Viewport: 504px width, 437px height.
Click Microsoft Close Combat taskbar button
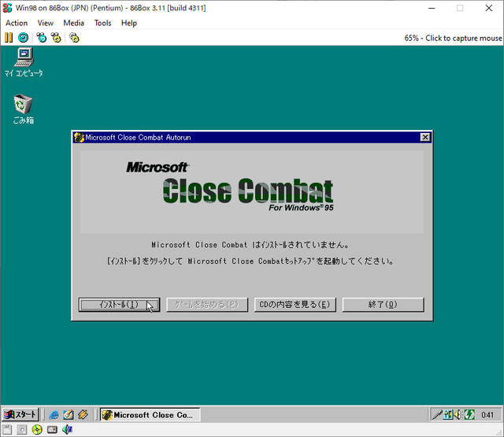(150, 414)
